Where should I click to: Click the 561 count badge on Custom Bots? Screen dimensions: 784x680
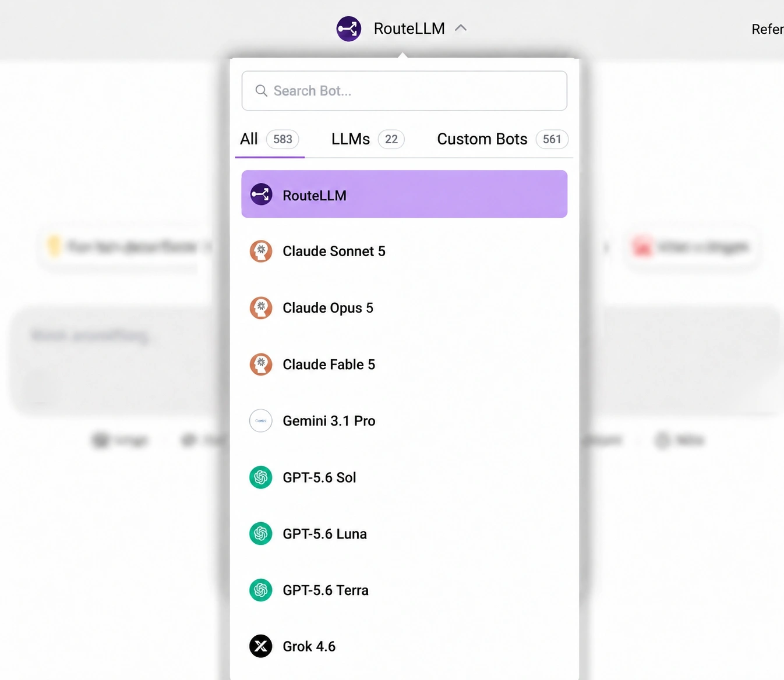click(552, 139)
